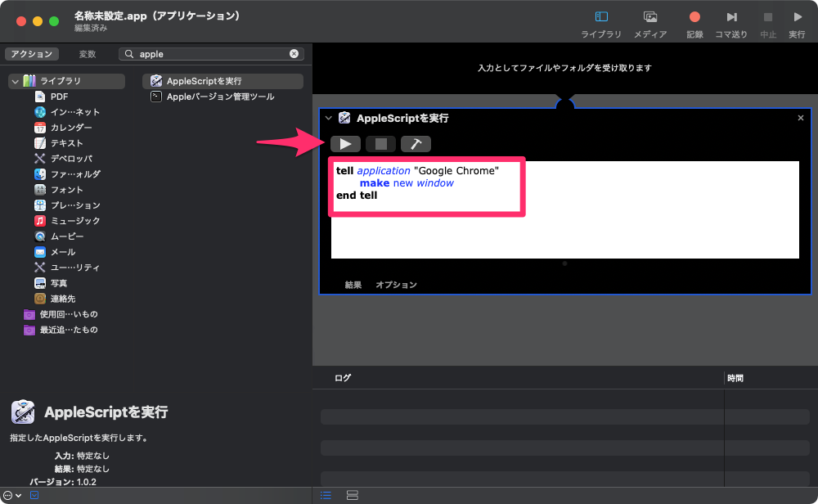Open the 結果 tab of the action

353,285
